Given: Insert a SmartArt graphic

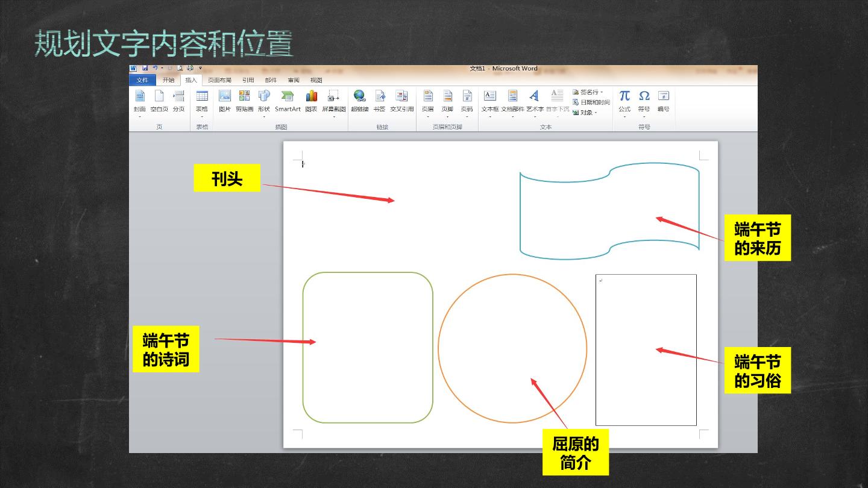Looking at the screenshot, I should (288, 101).
